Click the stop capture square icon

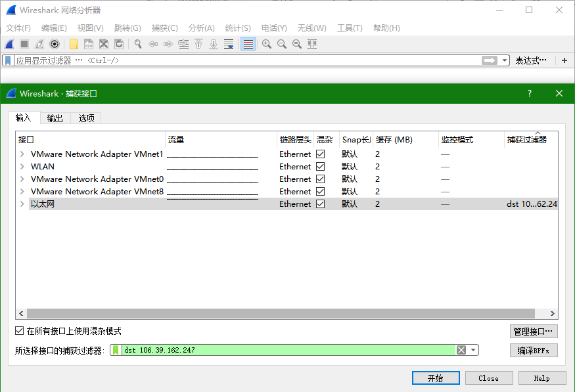coord(24,45)
